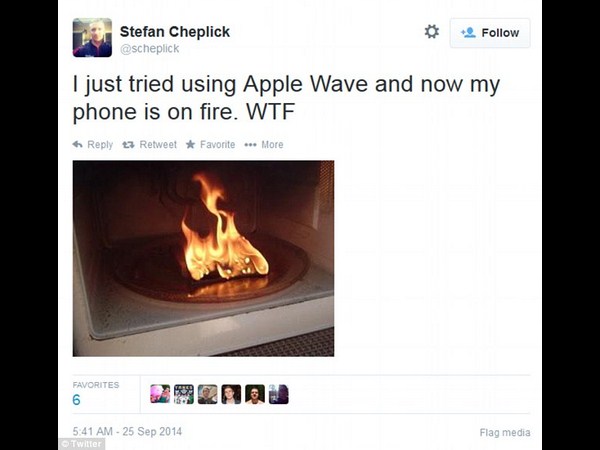
Task: Open the first favoriter avatar
Action: (160, 394)
